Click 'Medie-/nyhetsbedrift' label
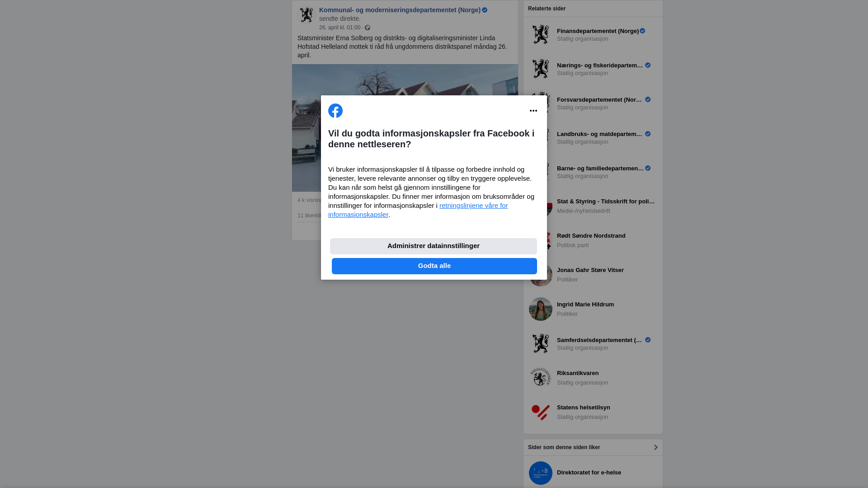Viewport: 868px width, 488px height. (x=584, y=211)
